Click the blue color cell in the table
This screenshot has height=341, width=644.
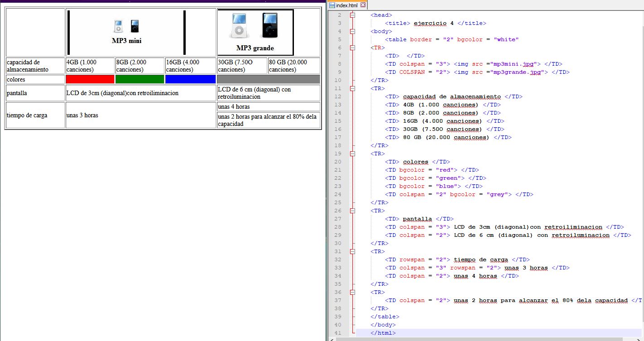[190, 79]
